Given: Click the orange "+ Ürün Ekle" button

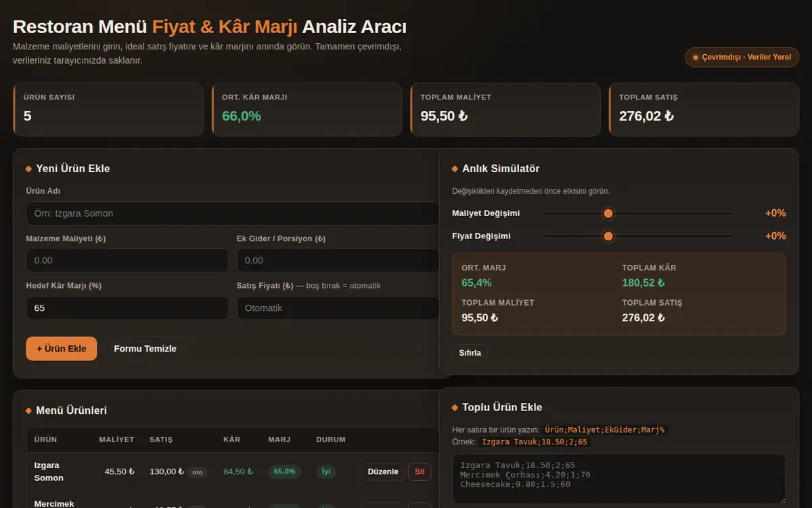Looking at the screenshot, I should 62,349.
